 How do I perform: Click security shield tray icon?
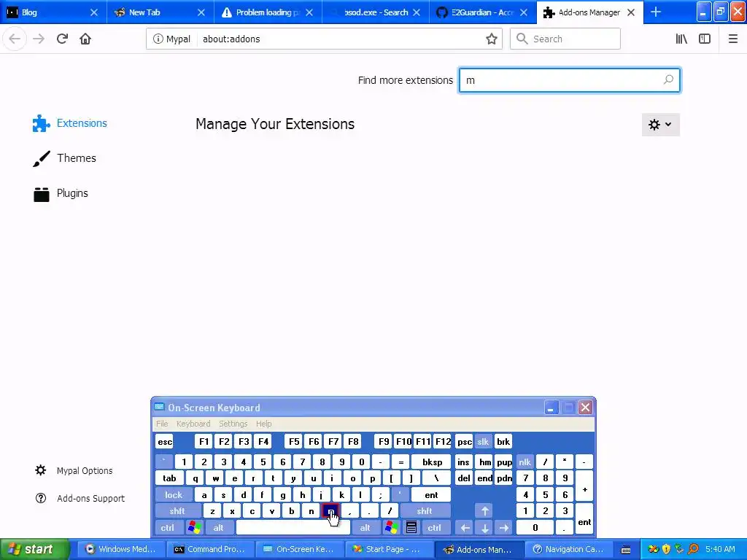(x=667, y=550)
